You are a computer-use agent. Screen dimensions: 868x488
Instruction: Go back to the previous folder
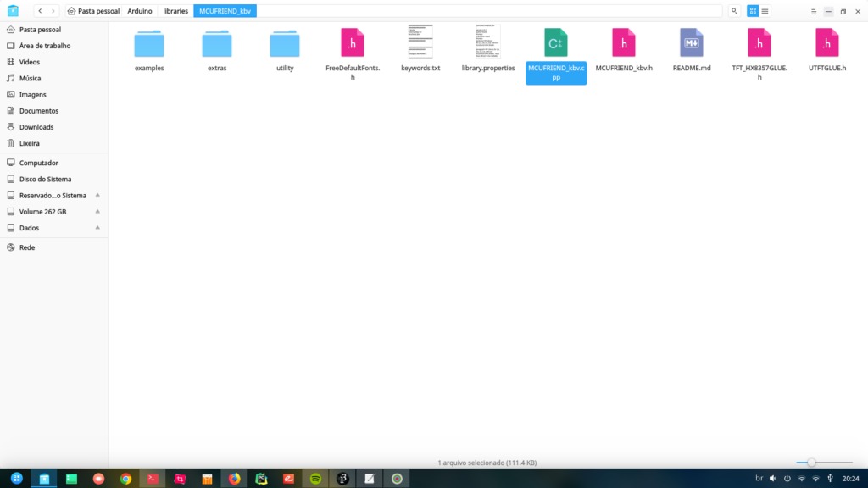click(40, 11)
